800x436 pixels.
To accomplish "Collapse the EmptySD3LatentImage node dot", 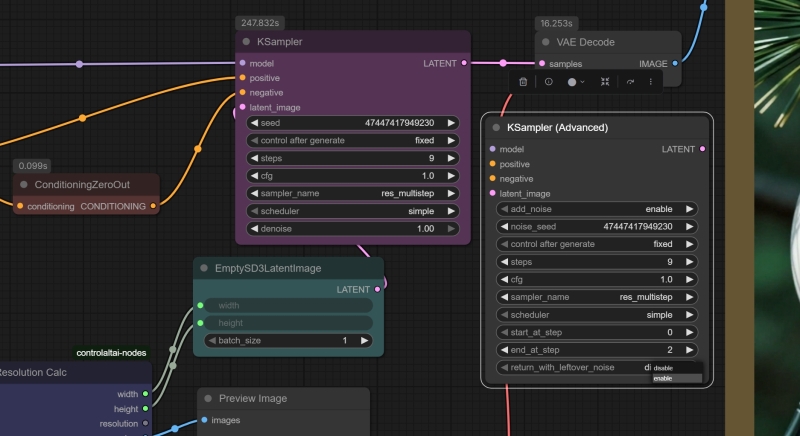I will point(204,269).
